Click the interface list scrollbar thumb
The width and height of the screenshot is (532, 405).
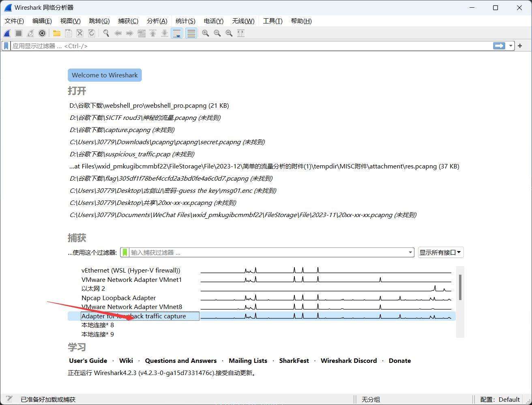click(460, 287)
